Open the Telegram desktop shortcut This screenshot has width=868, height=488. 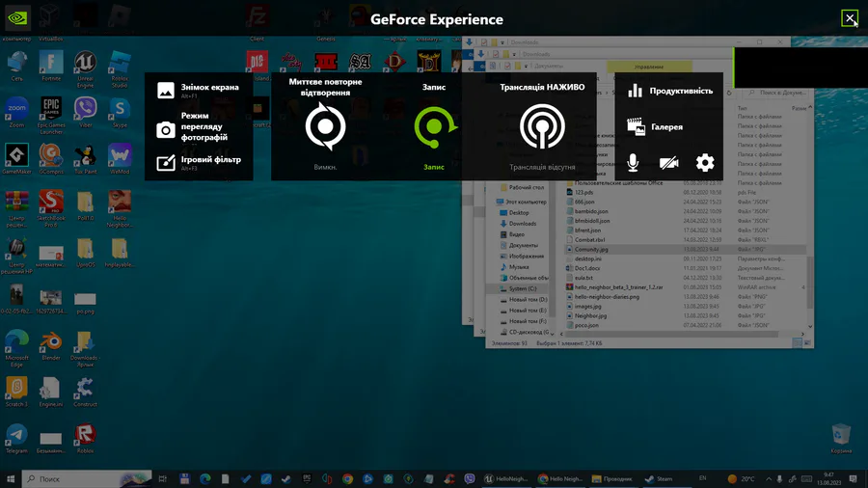16,438
